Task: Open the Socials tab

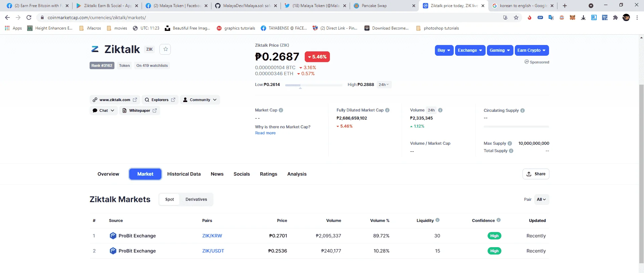Action: tap(242, 174)
